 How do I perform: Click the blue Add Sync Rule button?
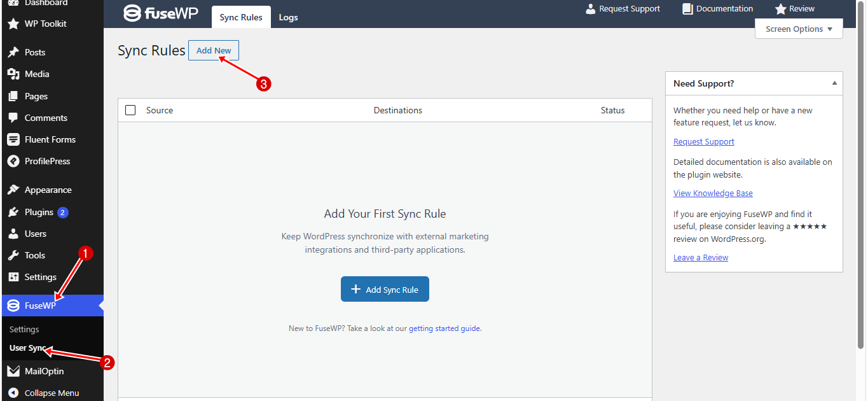pyautogui.click(x=385, y=289)
